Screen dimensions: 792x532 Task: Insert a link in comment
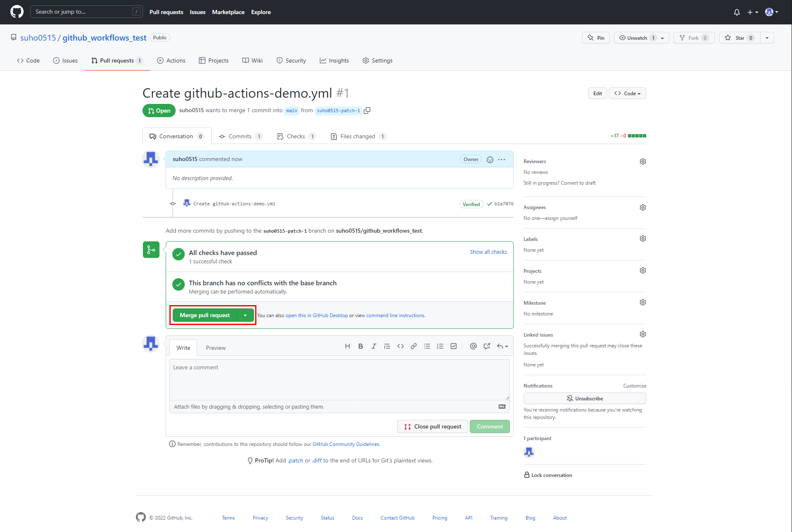(414, 346)
